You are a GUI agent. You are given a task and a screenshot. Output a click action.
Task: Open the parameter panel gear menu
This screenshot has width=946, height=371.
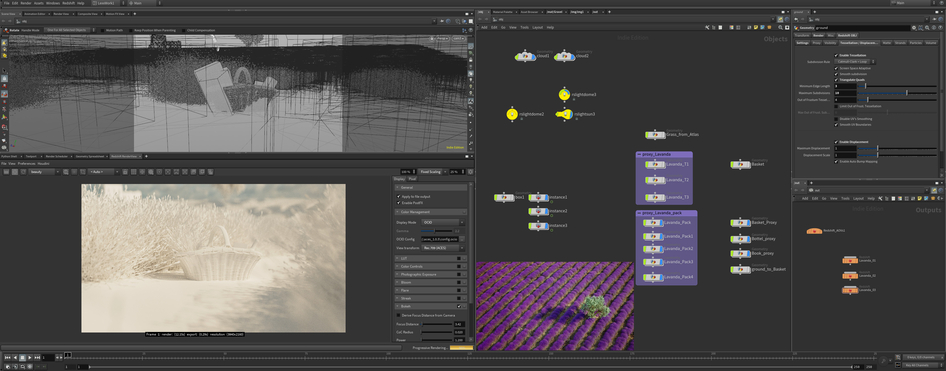[x=914, y=28]
